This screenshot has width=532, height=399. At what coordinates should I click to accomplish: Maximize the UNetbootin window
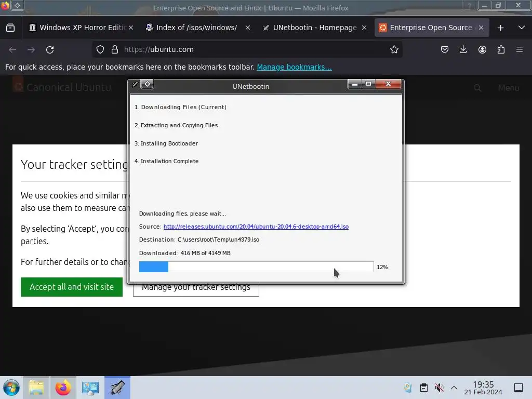pyautogui.click(x=368, y=84)
